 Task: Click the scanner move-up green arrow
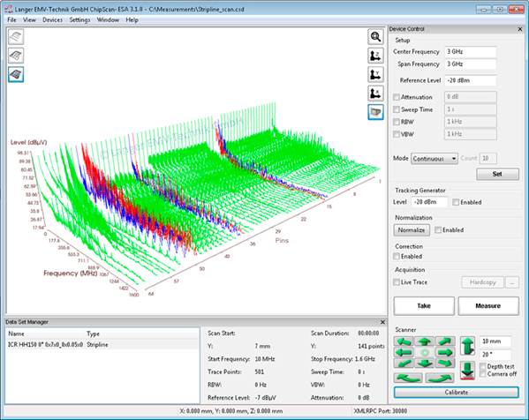point(425,341)
